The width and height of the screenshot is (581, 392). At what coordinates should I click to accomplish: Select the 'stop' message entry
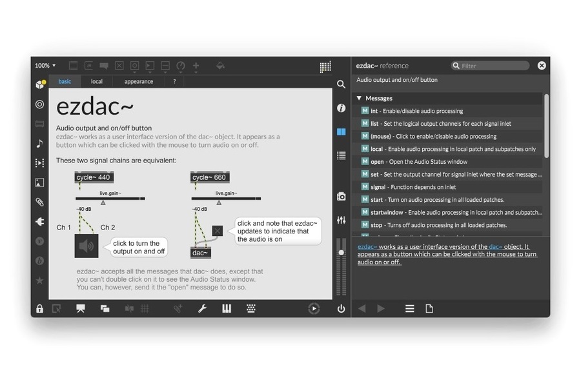(447, 225)
